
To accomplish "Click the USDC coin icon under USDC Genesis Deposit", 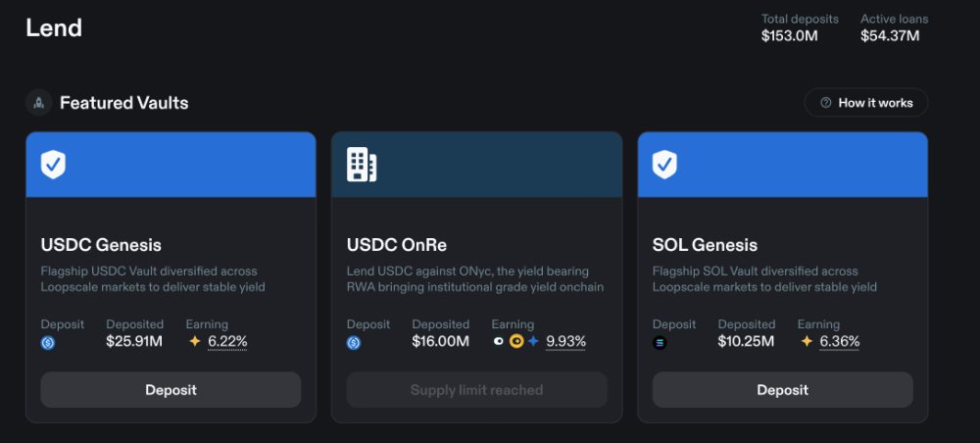I will 48,343.
